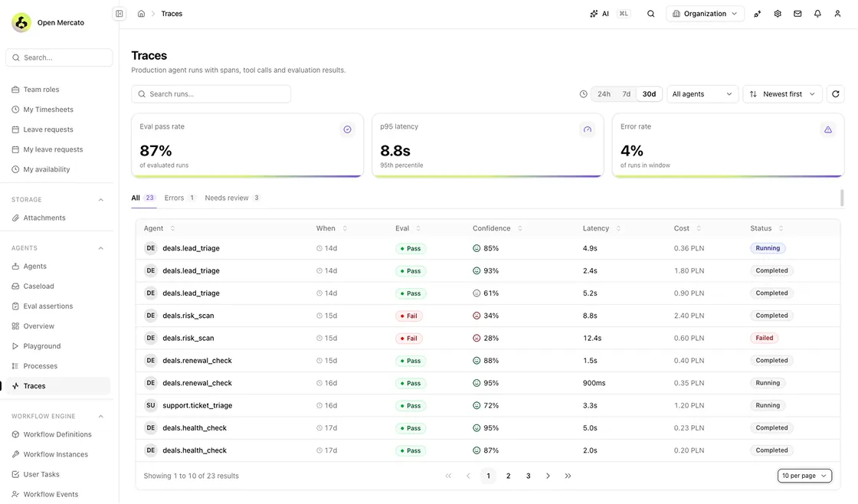Click the Processes list icon in sidebar

15,366
